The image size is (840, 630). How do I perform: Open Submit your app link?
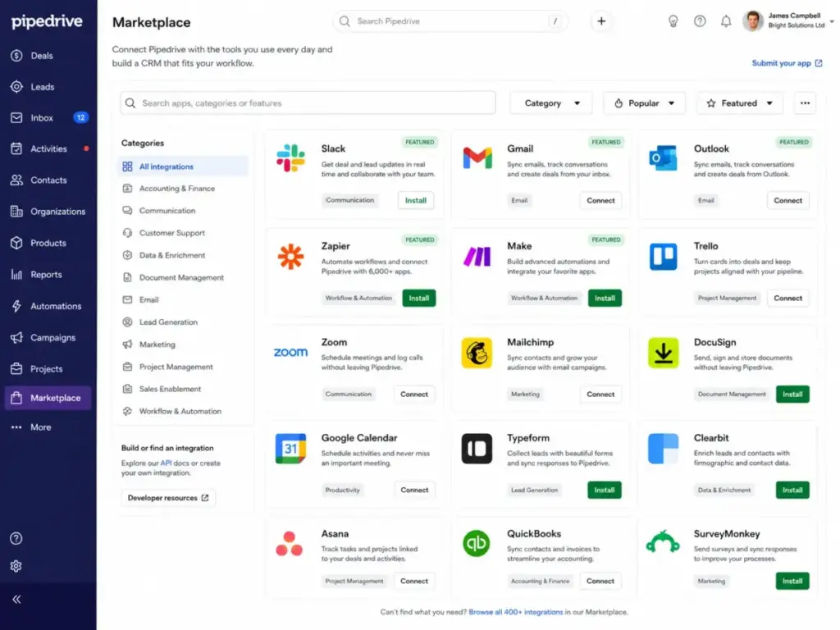pyautogui.click(x=787, y=63)
